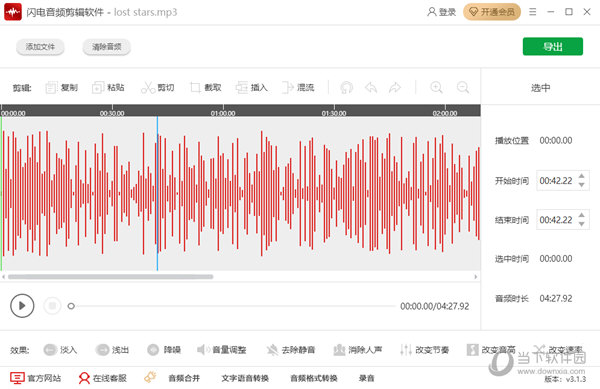
Task: Apply the Noise Reduction (降噪) effect
Action: tap(164, 350)
